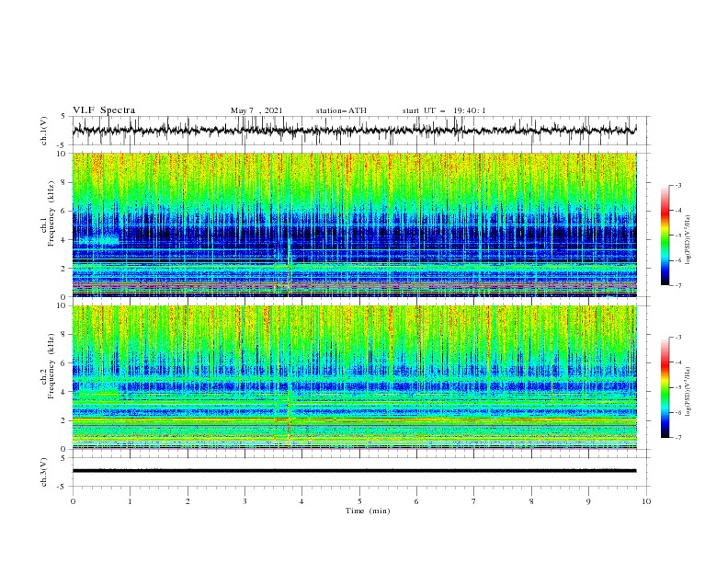This screenshot has height=563, width=728.
Task: Click the ch.1 voltage waveform trace
Action: pos(354,131)
